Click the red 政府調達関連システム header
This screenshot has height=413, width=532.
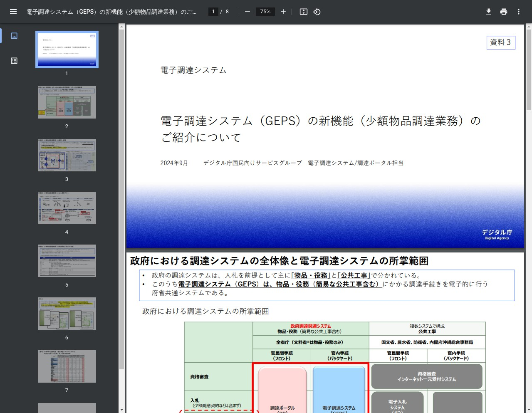[311, 326]
